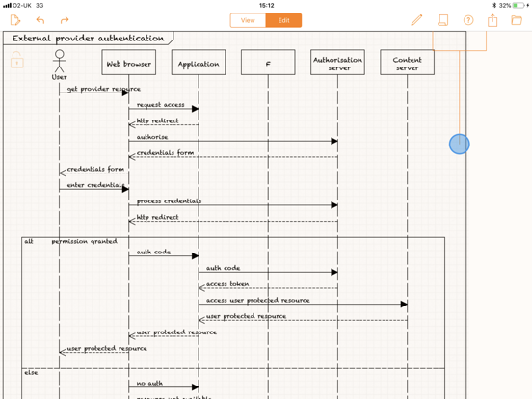Select the Content server box
Image resolution: width=532 pixels, height=399 pixels.
pyautogui.click(x=407, y=63)
